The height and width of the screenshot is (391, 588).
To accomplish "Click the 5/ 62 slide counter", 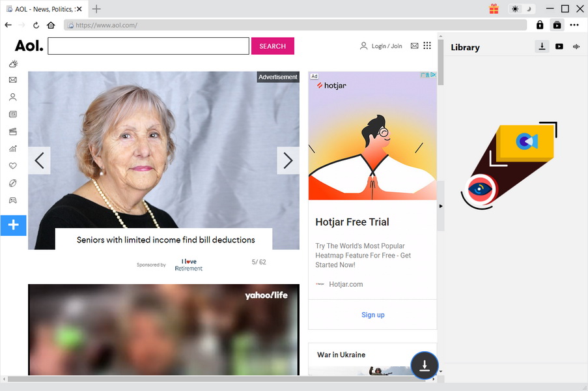I will 259,262.
